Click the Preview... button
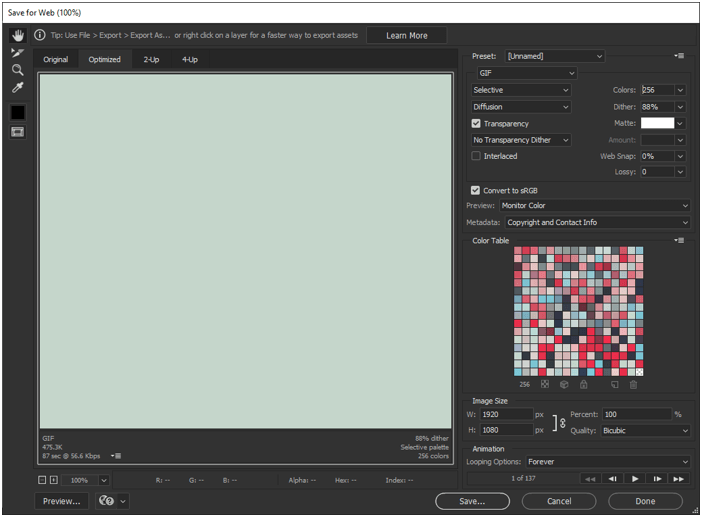 pos(62,501)
